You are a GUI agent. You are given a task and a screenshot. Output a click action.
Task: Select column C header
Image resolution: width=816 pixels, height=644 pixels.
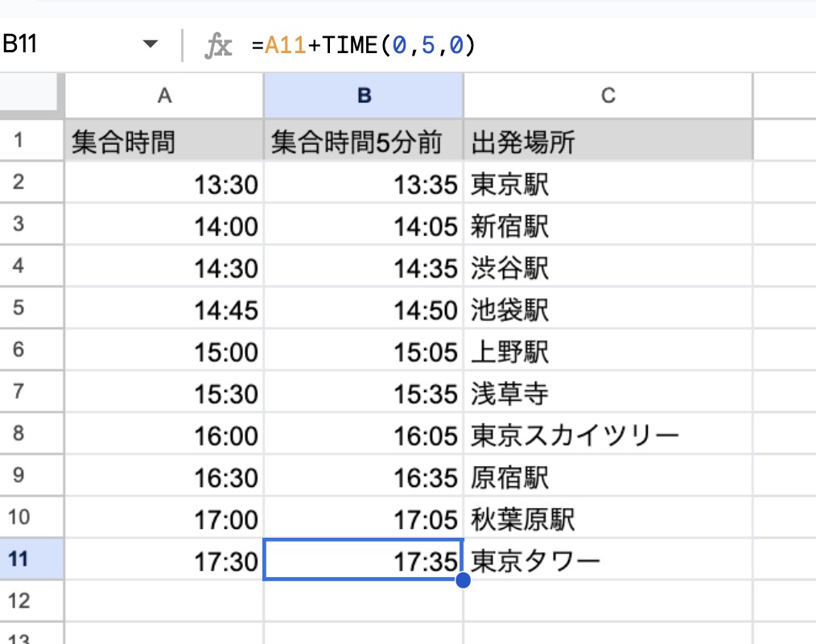click(x=608, y=96)
